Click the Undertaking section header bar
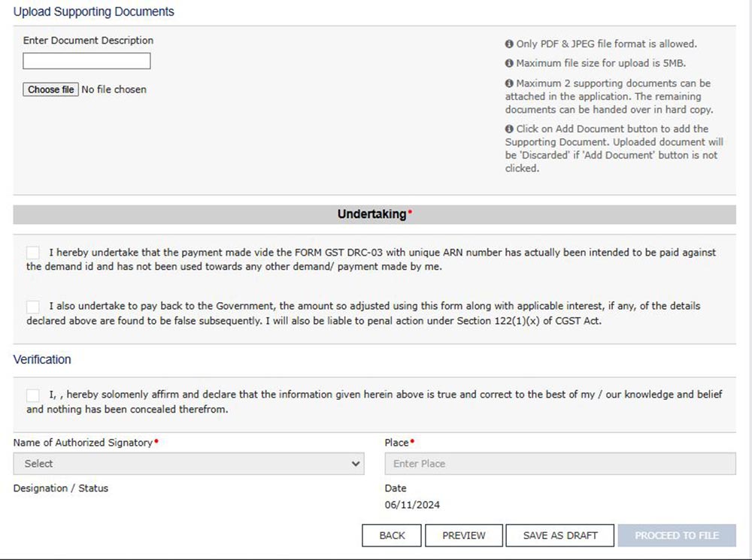The width and height of the screenshot is (752, 560). (374, 215)
